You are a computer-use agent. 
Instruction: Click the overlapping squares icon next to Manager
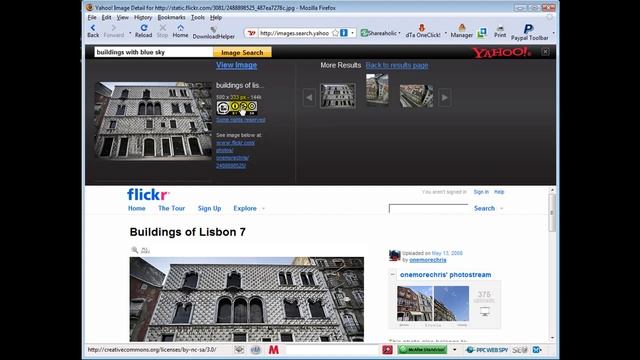[x=482, y=33]
